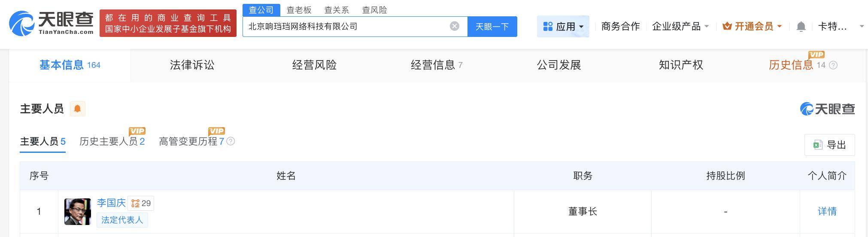Image resolution: width=868 pixels, height=237 pixels.
Task: Click the 姓名 column header
Action: tap(286, 176)
